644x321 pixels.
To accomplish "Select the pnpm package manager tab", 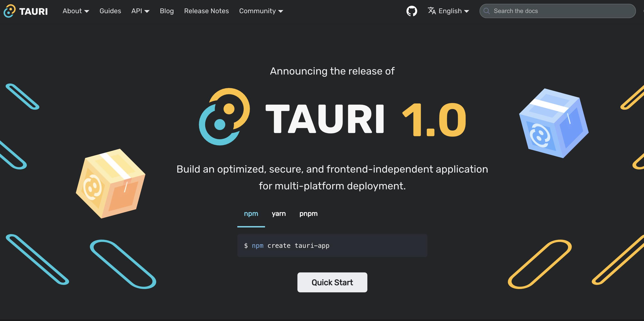I will [x=308, y=213].
